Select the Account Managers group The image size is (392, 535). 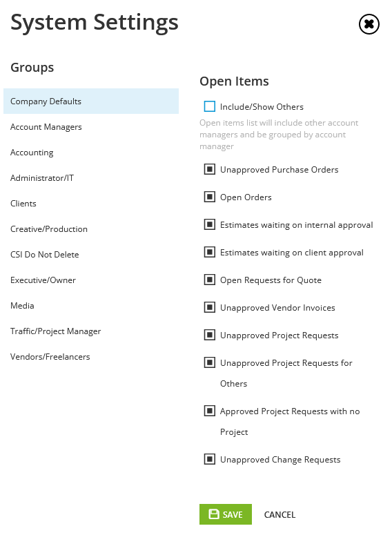pos(91,127)
